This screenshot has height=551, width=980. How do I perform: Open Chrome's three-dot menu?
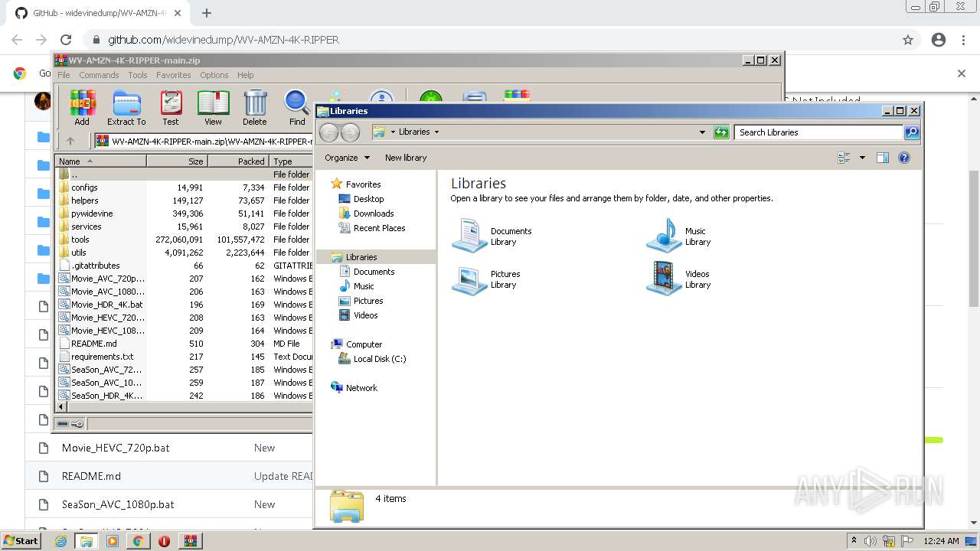click(963, 40)
